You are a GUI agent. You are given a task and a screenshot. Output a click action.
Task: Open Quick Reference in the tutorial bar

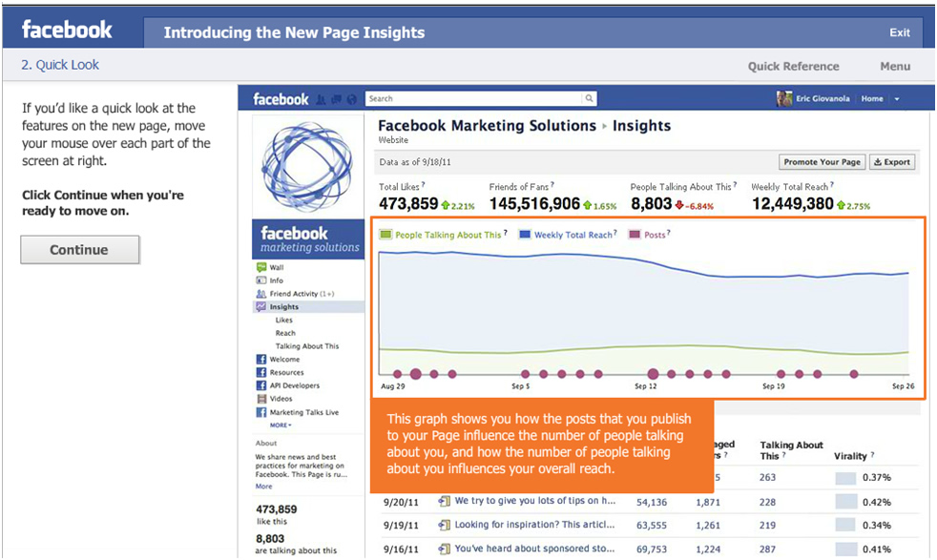click(x=794, y=67)
